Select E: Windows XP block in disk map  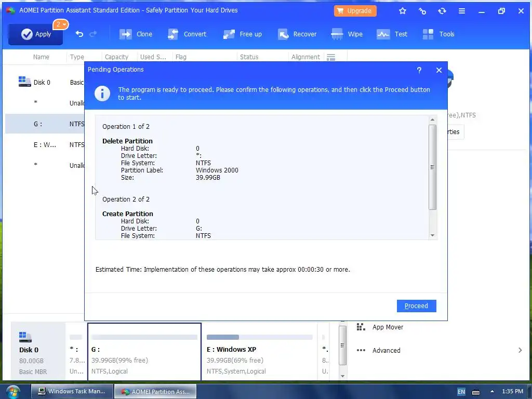(x=260, y=352)
